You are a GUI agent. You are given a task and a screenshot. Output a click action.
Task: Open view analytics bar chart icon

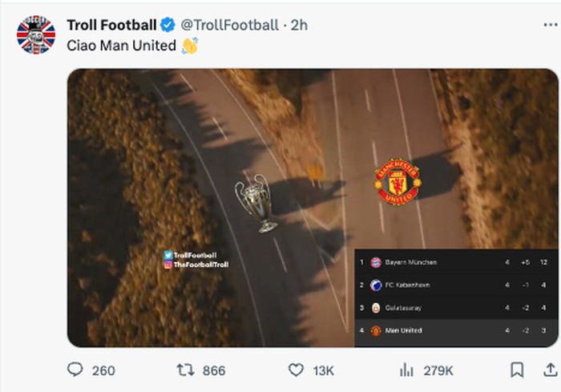click(x=407, y=370)
